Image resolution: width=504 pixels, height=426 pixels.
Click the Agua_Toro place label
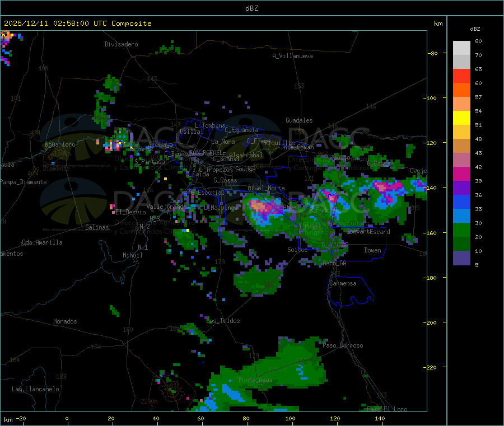[60, 144]
